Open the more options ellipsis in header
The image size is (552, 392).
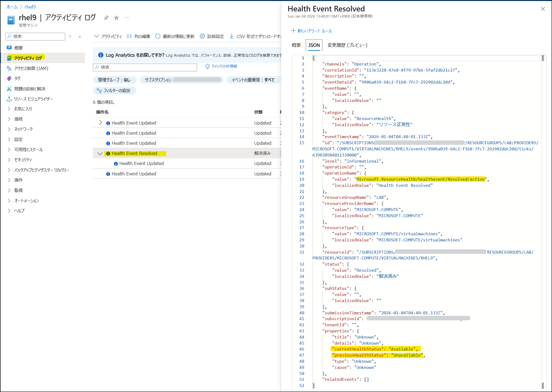pyautogui.click(x=127, y=18)
